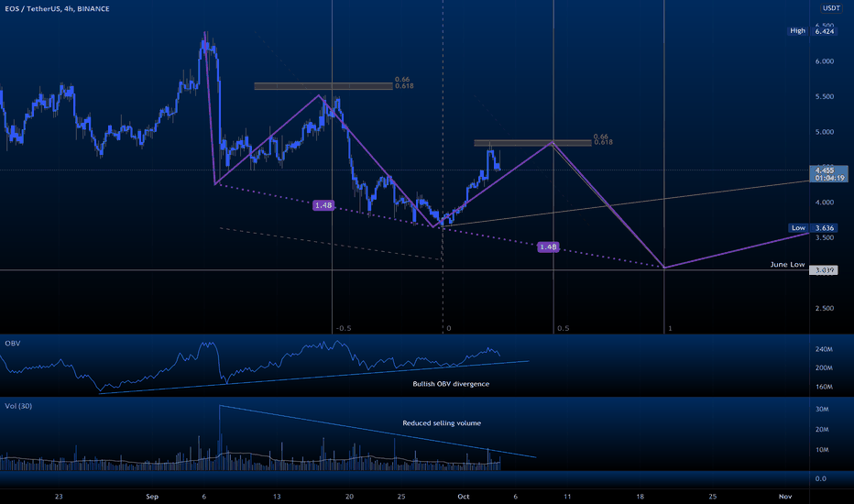This screenshot has height=504, width=854.
Task: Click the 25 date before Nov
Action: 712,497
